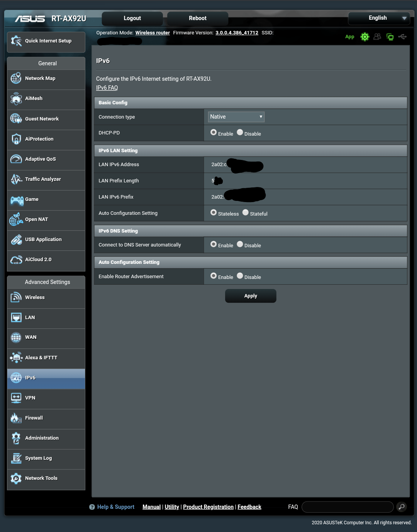Click the USB status icon in the header

403,37
